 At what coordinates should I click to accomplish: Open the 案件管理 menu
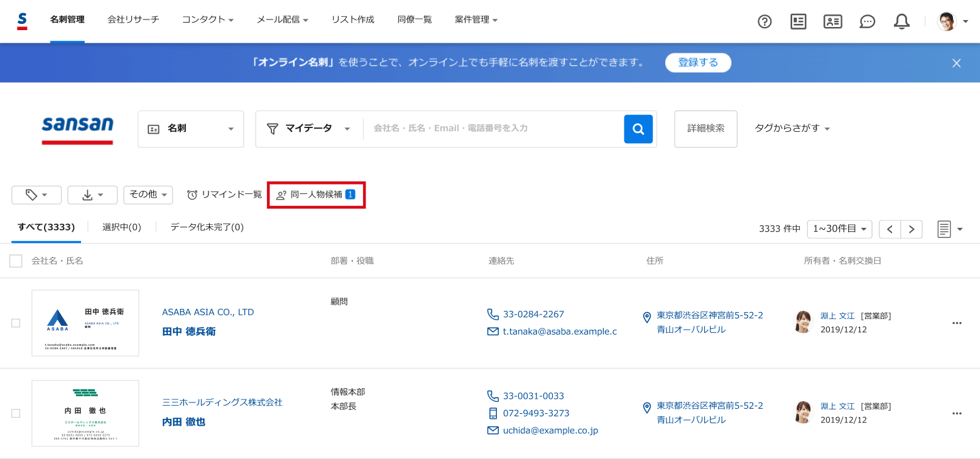click(x=476, y=19)
